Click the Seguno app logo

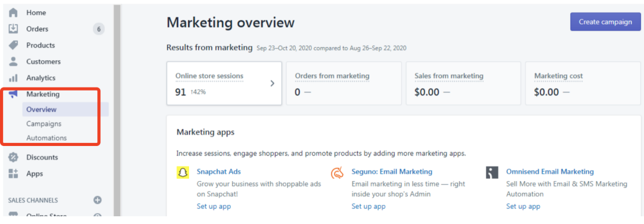click(337, 173)
